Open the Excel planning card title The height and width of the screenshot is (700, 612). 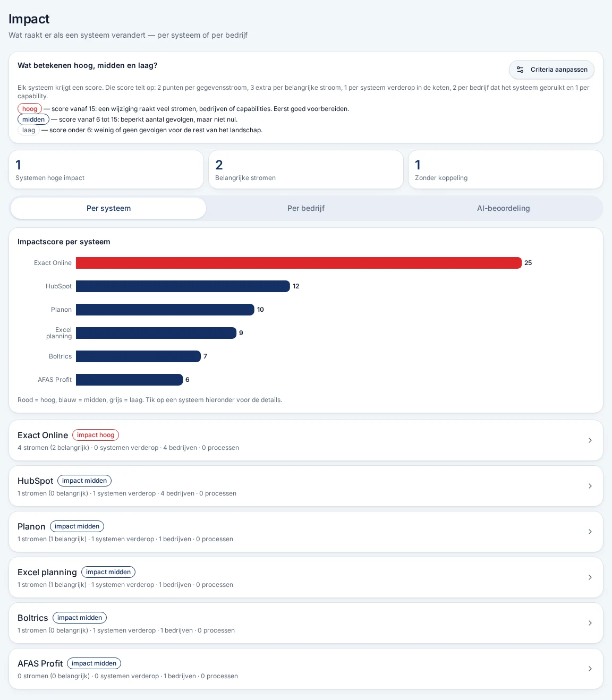(47, 572)
